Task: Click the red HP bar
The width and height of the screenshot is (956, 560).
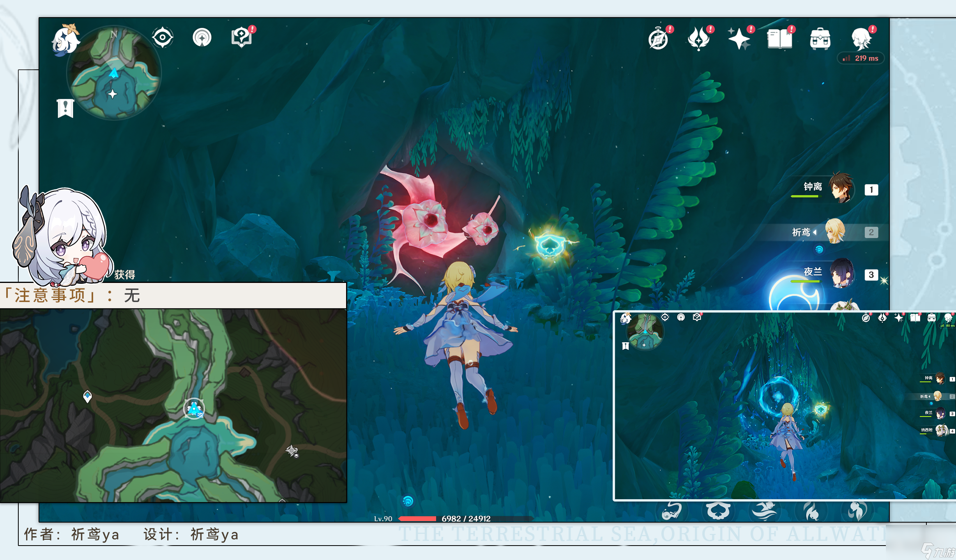Action: pos(417,518)
